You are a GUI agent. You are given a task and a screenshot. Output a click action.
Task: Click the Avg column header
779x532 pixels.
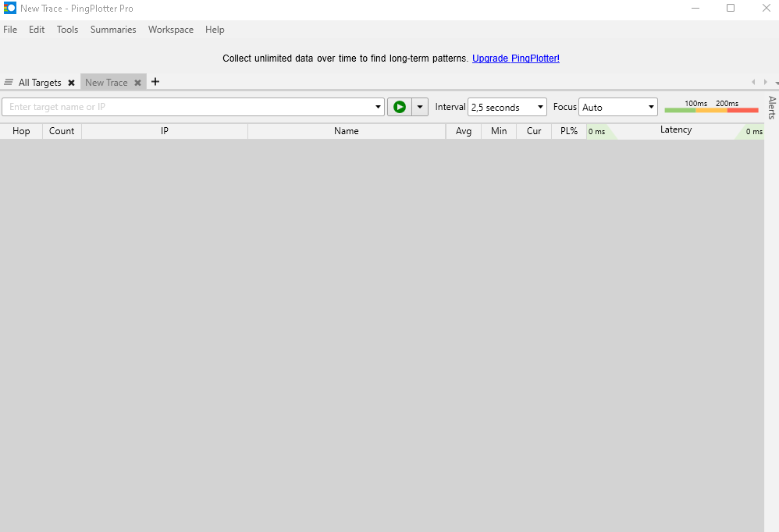pos(464,131)
